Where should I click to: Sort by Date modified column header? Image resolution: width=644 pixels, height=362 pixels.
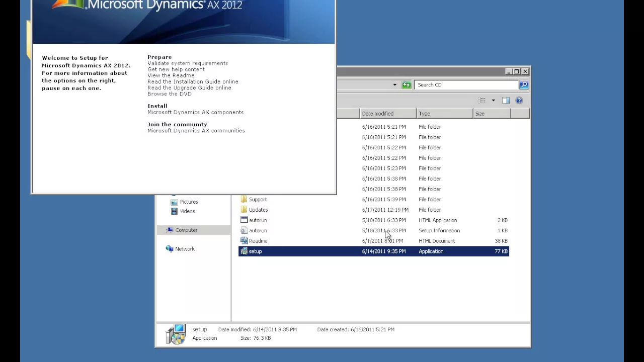(x=388, y=114)
